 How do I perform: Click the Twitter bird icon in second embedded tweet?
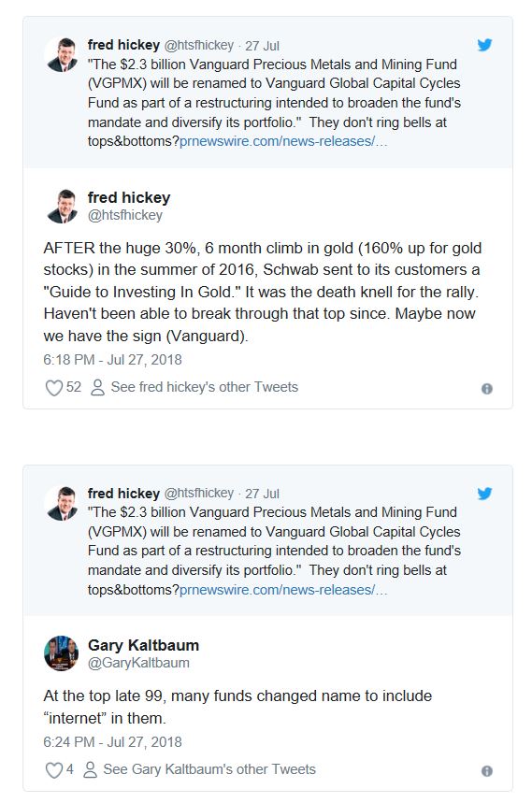[x=484, y=494]
